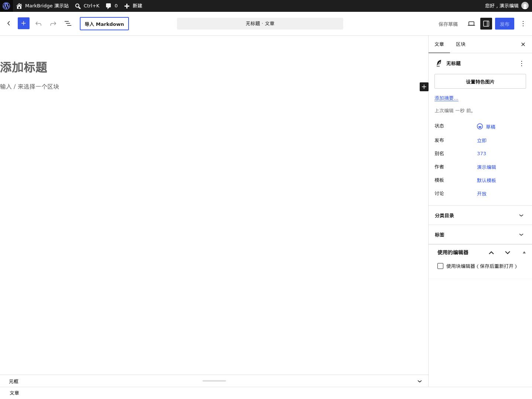This screenshot has height=399, width=532.
Task: Move 使用的编辑器 box up
Action: click(x=491, y=253)
